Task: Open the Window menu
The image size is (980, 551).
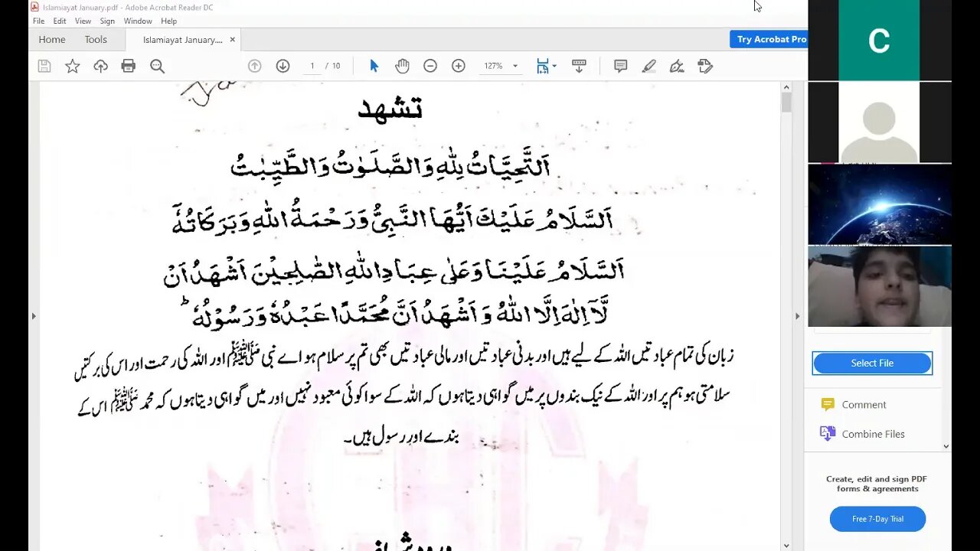Action: click(x=138, y=21)
